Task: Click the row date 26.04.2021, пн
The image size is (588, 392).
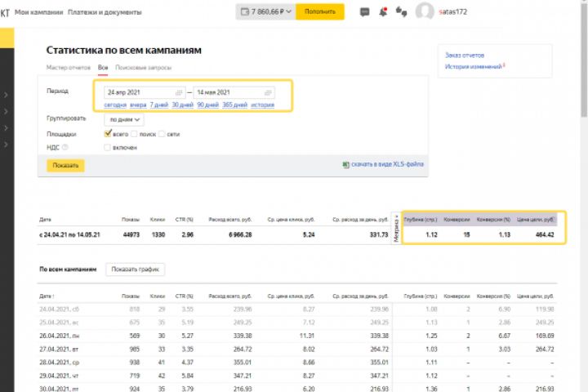Action: point(60,336)
